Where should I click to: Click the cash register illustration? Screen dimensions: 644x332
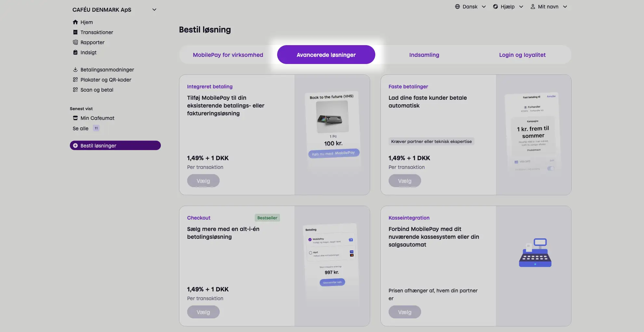[535, 253]
